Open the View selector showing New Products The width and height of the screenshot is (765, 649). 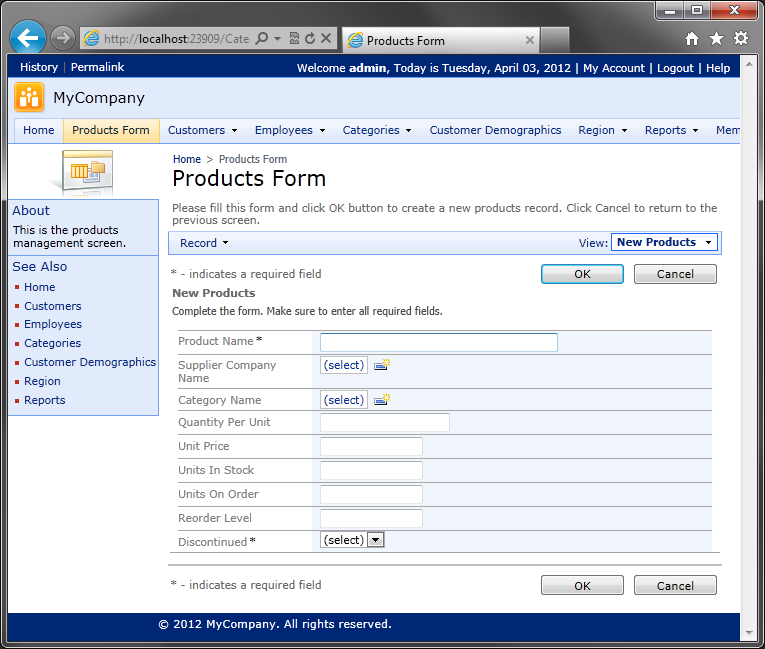click(x=664, y=242)
